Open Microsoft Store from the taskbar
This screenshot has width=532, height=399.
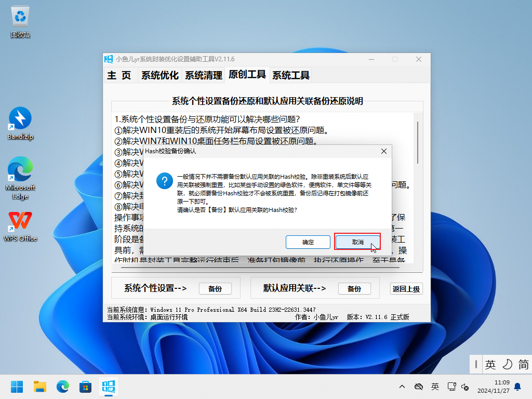coord(85,387)
